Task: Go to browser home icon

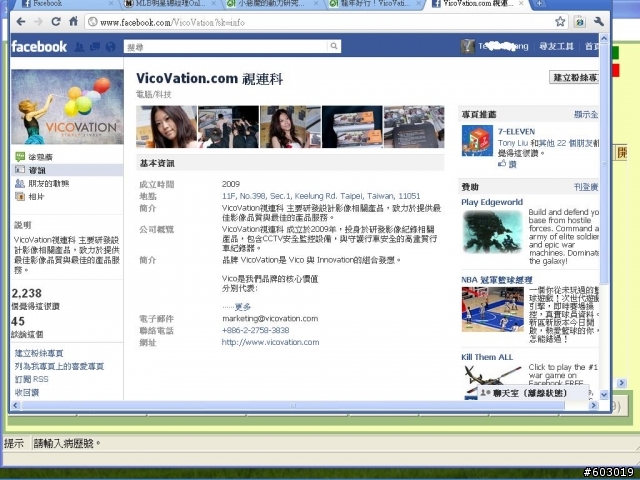Action: pos(73,21)
